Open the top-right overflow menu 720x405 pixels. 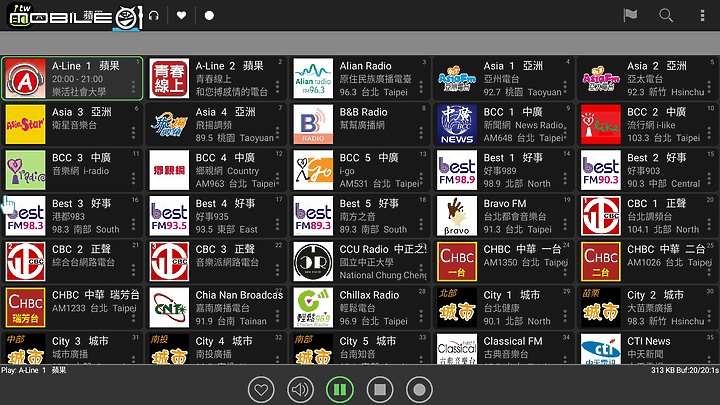tap(702, 16)
